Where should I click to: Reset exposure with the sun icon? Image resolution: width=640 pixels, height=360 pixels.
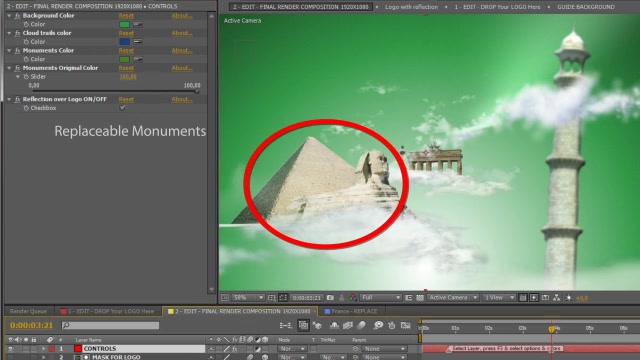(x=569, y=298)
